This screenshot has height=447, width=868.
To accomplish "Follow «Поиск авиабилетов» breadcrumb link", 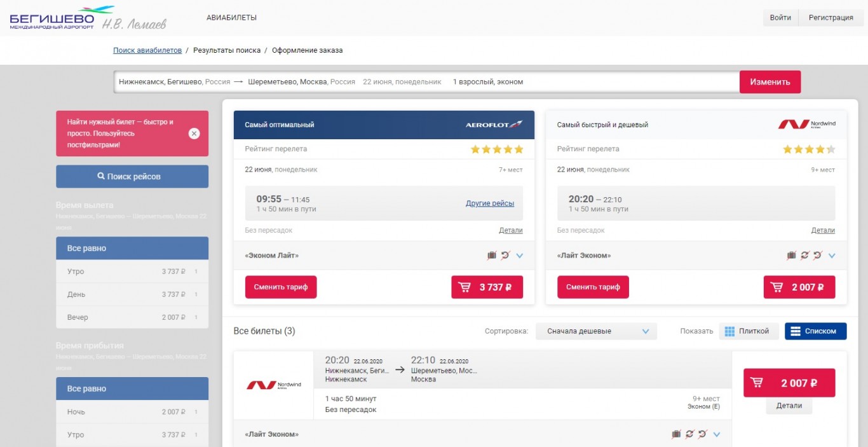I will point(147,50).
